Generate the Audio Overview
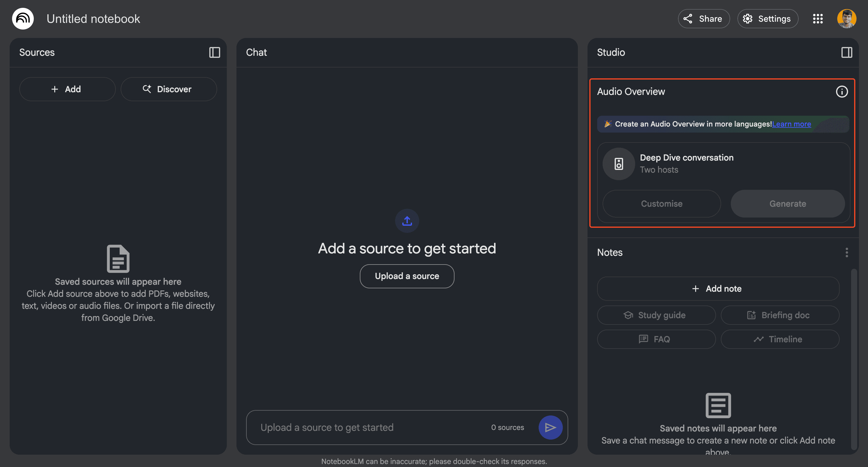Image resolution: width=868 pixels, height=467 pixels. [787, 204]
